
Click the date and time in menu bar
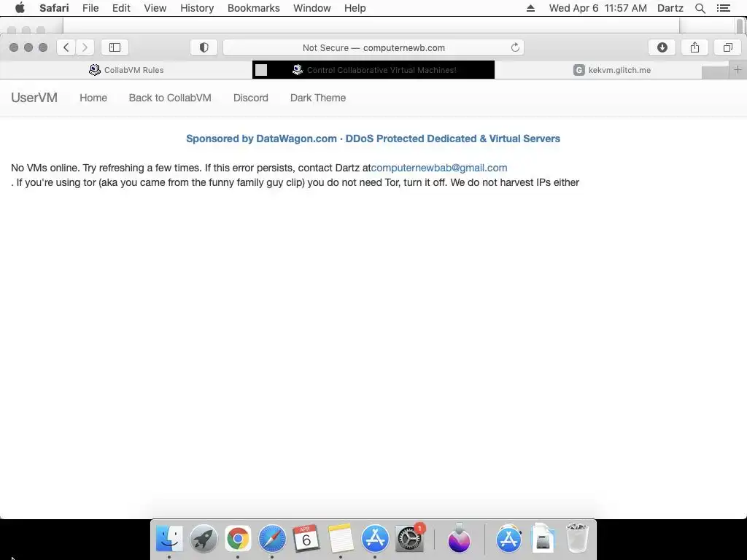598,8
